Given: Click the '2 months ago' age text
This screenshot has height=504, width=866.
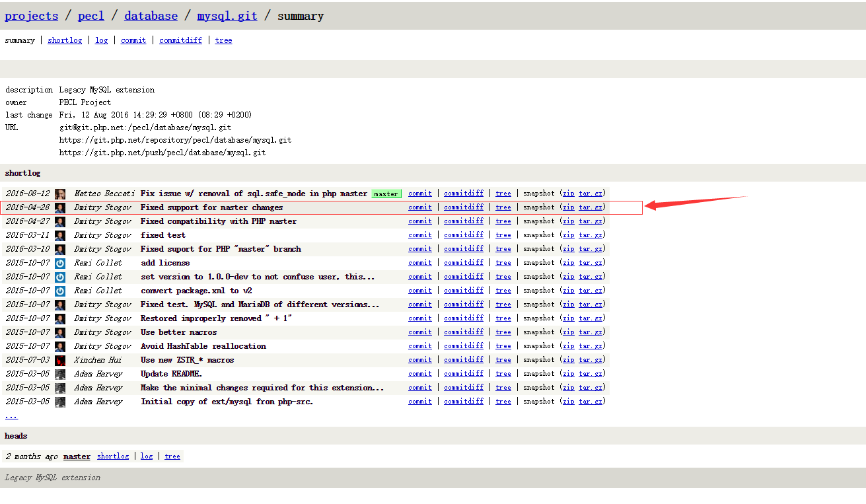Looking at the screenshot, I should pos(32,456).
